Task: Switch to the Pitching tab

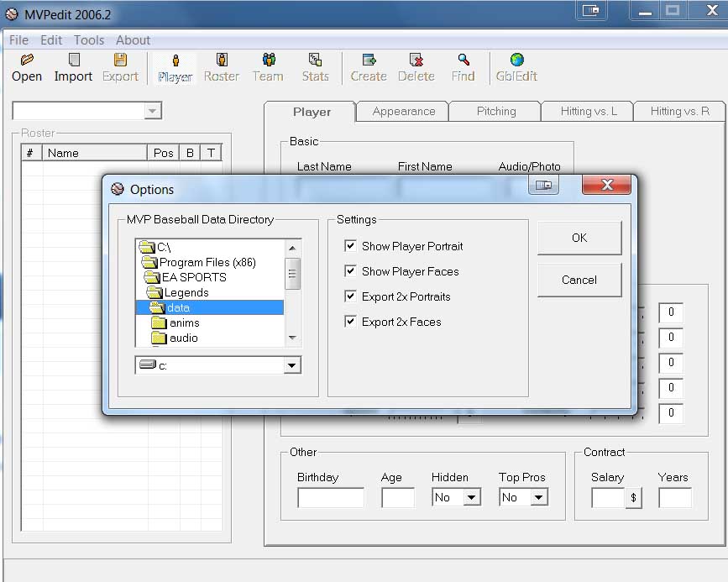Action: 496,112
